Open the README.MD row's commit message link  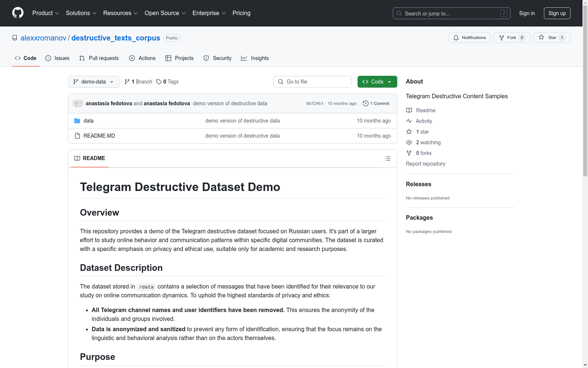[243, 136]
